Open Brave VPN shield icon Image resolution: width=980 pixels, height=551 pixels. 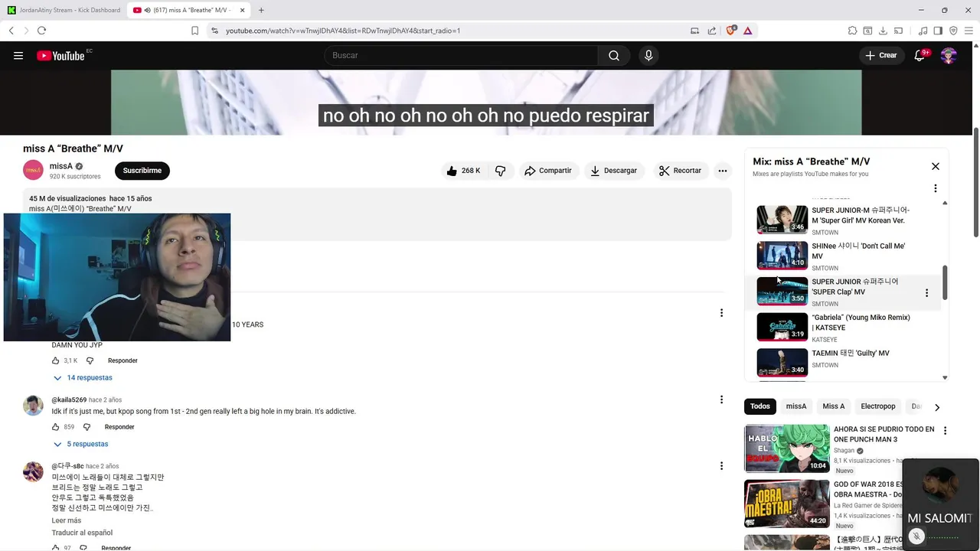(953, 31)
